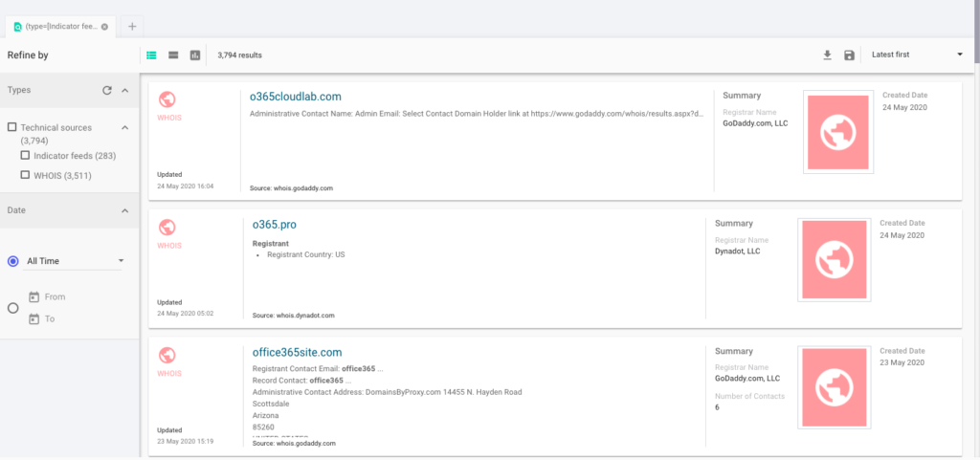The image size is (980, 460).
Task: Check Indicator feeds filter
Action: (25, 156)
